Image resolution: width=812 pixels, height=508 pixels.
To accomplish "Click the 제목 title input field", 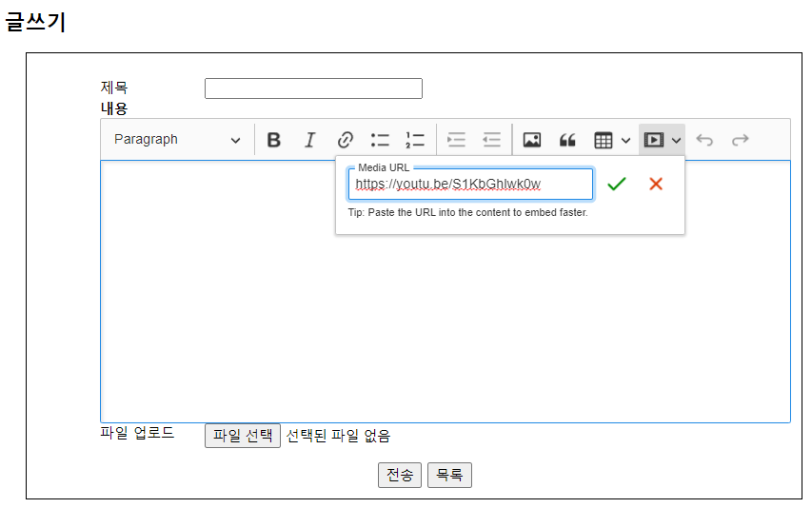I will (x=313, y=88).
